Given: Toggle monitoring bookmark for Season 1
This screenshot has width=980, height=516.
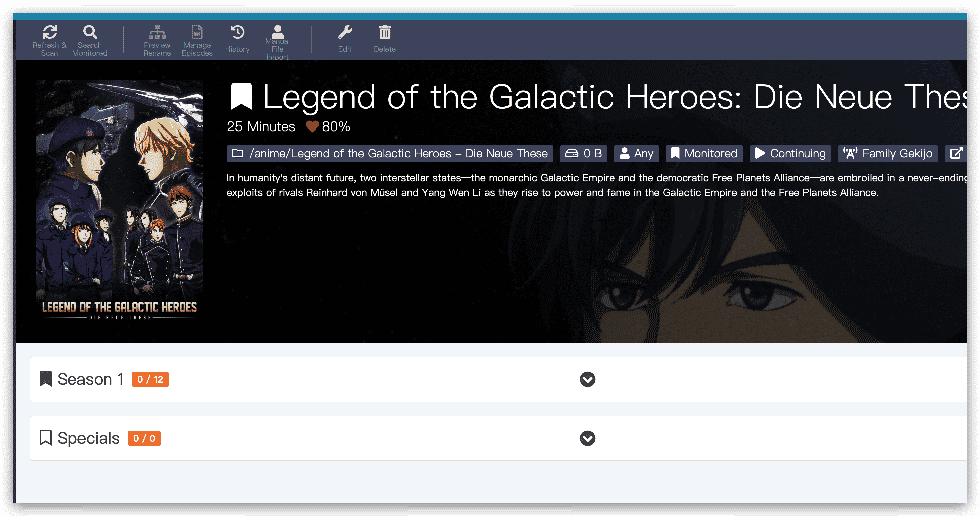Looking at the screenshot, I should 46,379.
